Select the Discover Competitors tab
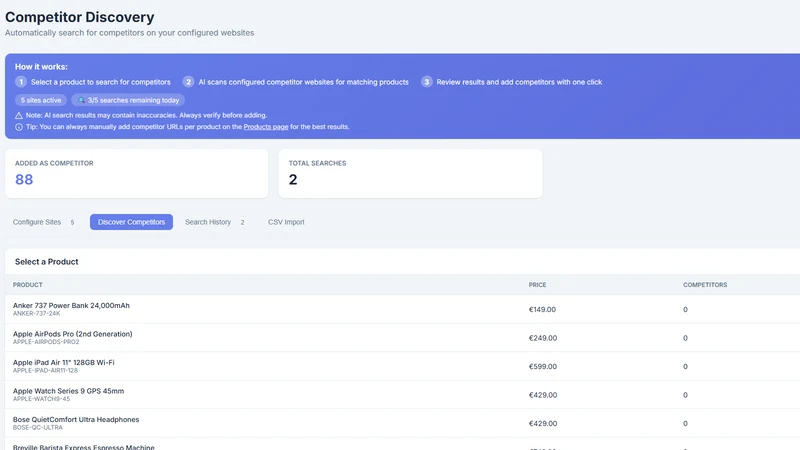 click(x=131, y=222)
